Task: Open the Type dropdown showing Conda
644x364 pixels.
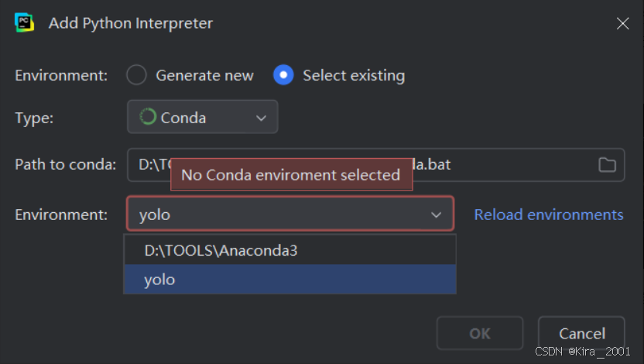Action: [x=202, y=118]
